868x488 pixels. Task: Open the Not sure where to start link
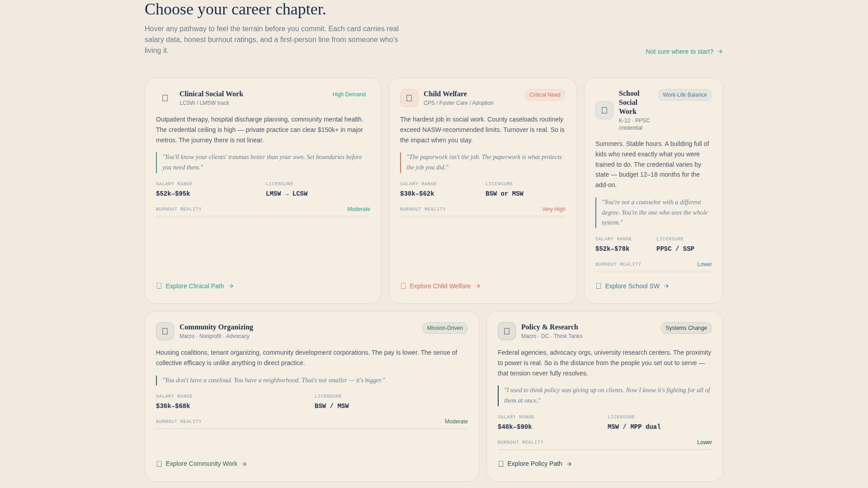679,52
